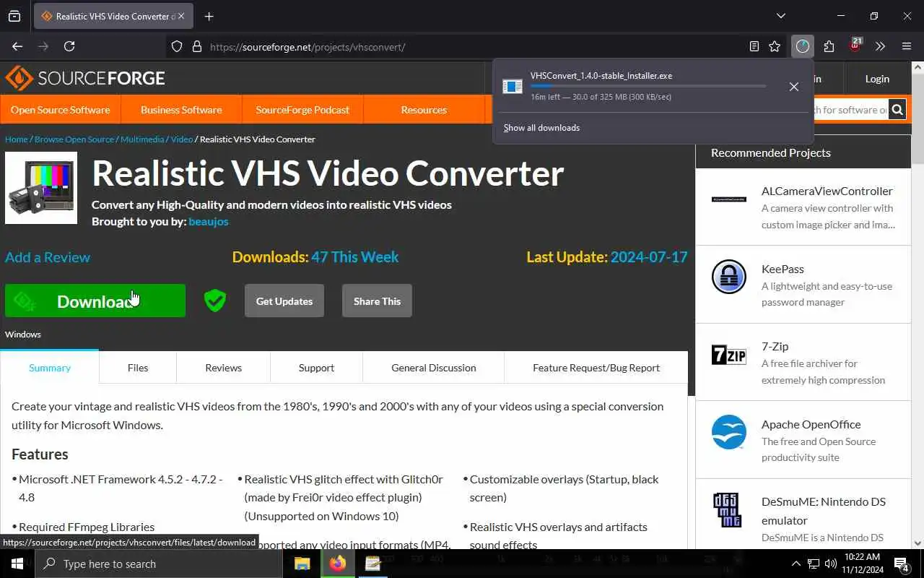Reload the page using refresh icon
The height and width of the screenshot is (578, 924).
pos(69,46)
